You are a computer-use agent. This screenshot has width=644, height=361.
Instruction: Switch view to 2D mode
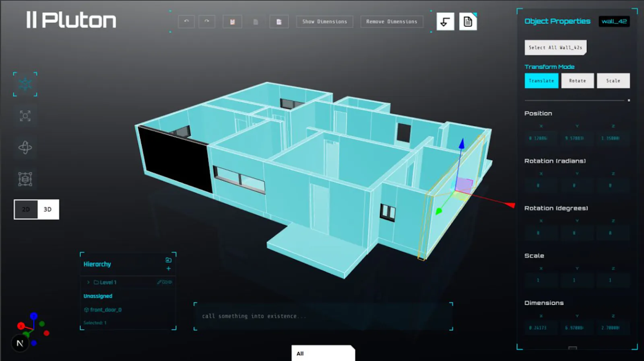26,209
